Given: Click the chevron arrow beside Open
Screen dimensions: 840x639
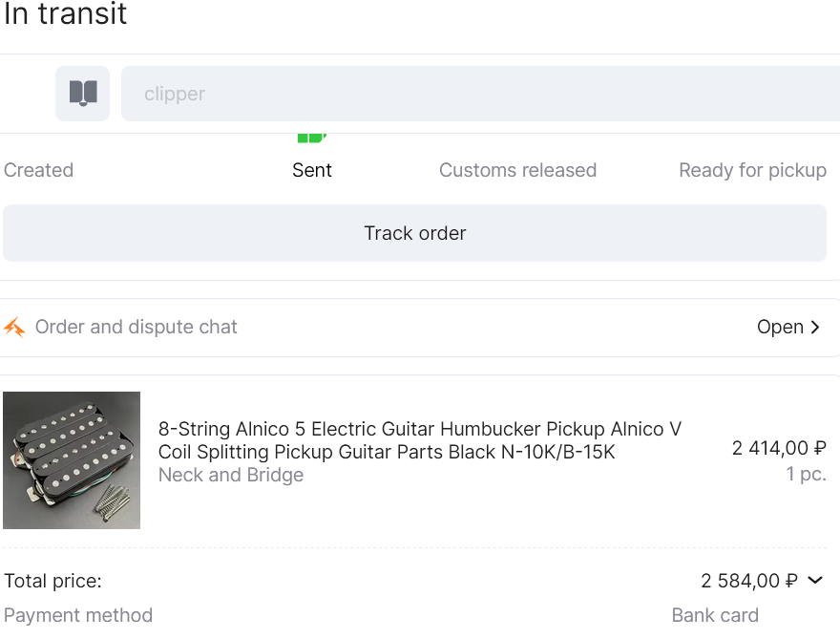Looking at the screenshot, I should [x=815, y=327].
